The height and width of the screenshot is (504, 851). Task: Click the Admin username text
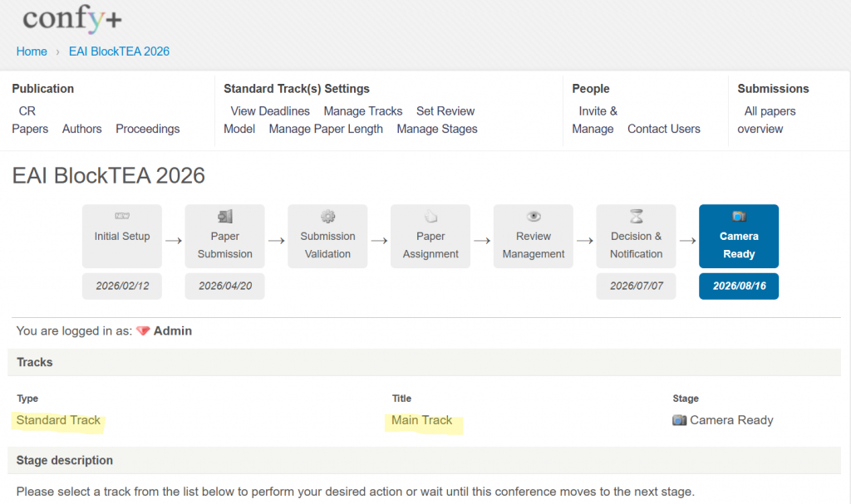coord(173,331)
